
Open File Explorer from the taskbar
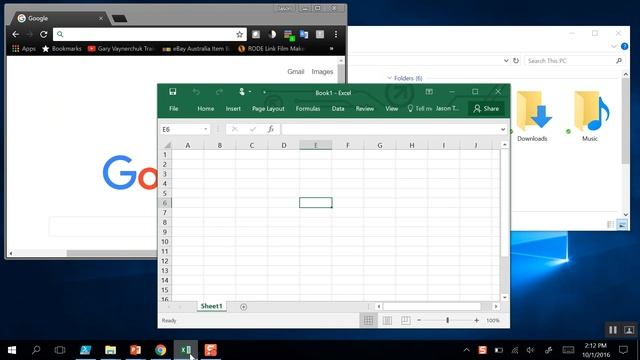tap(110, 350)
